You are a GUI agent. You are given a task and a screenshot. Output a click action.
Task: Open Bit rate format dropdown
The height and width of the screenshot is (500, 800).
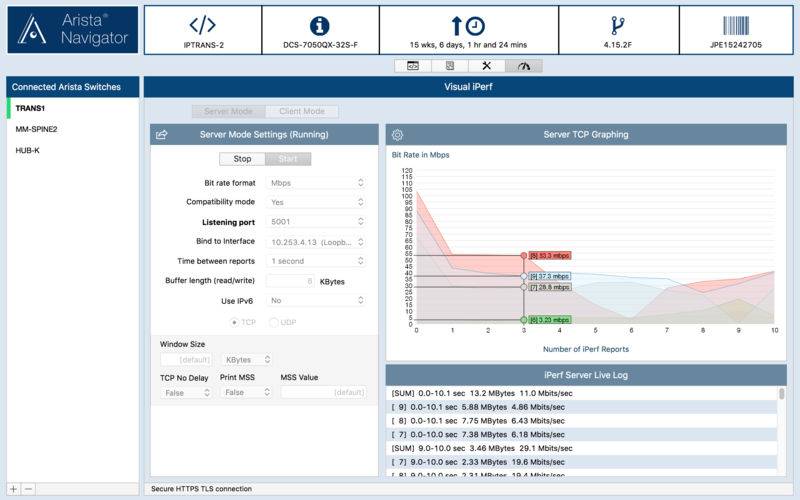[x=316, y=183]
